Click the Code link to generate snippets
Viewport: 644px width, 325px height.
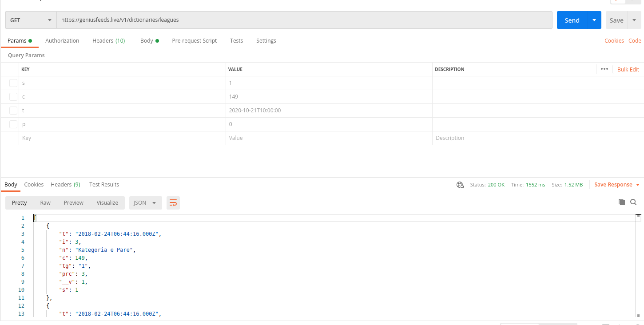point(635,40)
